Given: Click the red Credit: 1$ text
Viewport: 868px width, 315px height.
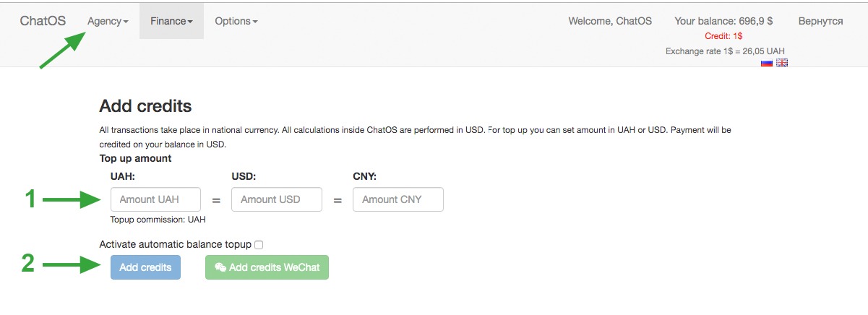Looking at the screenshot, I should pyautogui.click(x=723, y=36).
